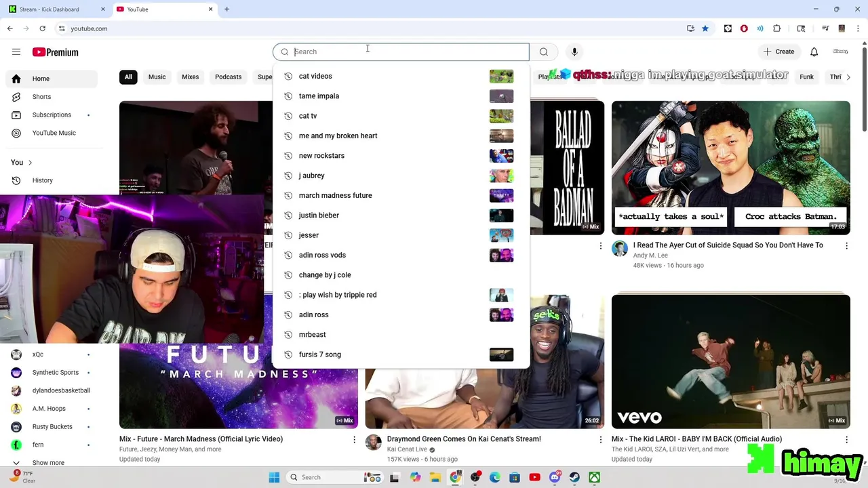Click the magnifier search button
868x488 pixels.
[544, 52]
